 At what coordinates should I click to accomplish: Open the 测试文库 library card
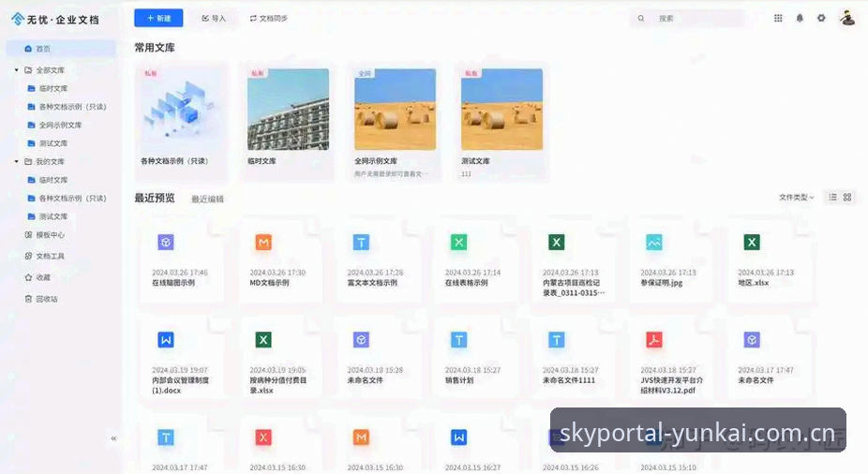point(501,122)
